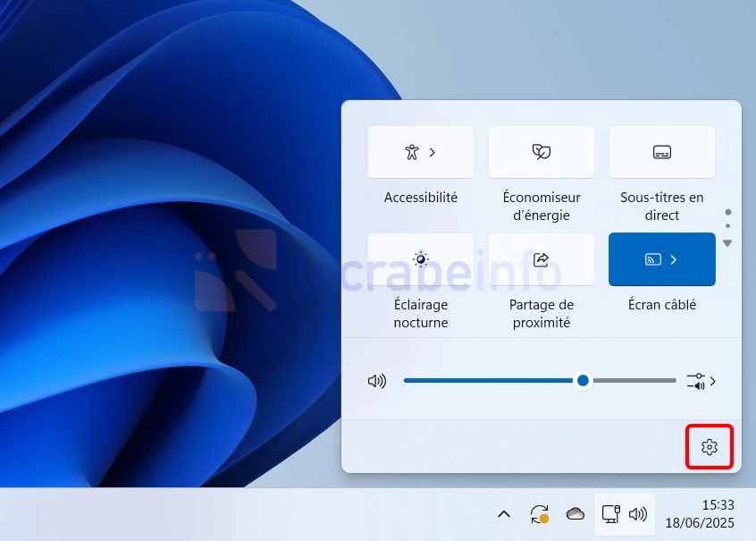Show hidden tray icons with taskbar chevron
Image resolution: width=756 pixels, height=541 pixels.
[504, 514]
